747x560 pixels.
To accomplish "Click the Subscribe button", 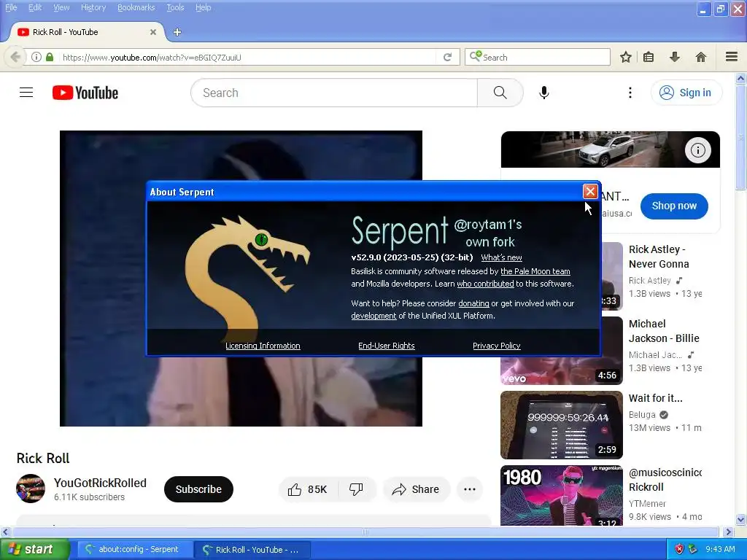I will click(198, 489).
